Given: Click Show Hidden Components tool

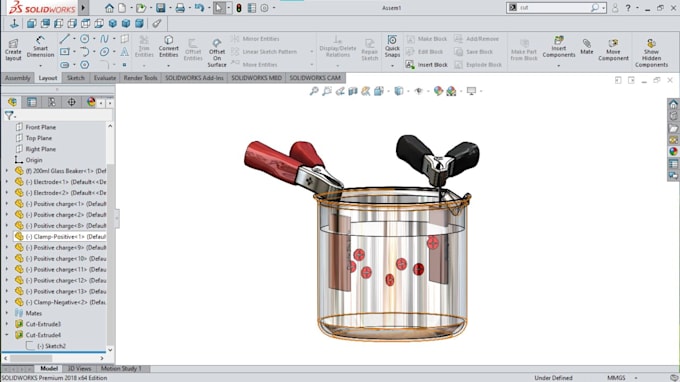Looking at the screenshot, I should coord(651,52).
